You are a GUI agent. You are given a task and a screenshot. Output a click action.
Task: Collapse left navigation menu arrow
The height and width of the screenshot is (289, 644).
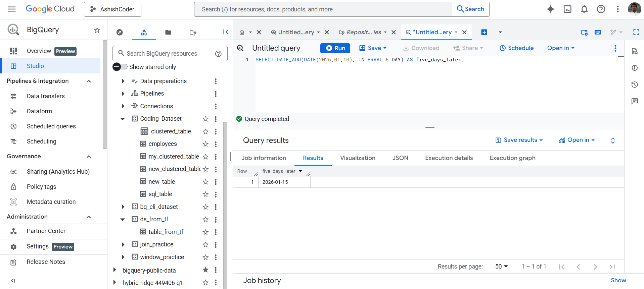(13, 281)
